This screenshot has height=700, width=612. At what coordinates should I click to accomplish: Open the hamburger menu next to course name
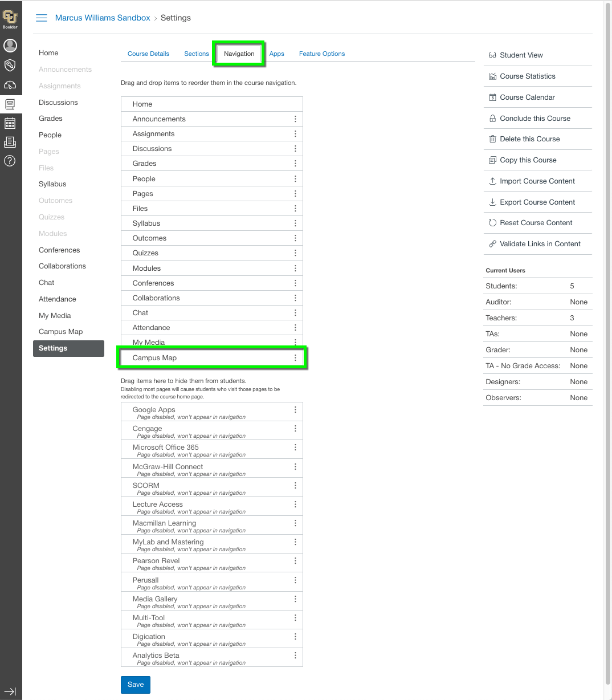tap(41, 18)
